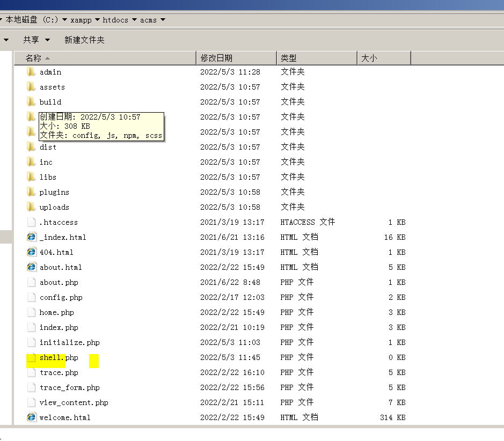The height and width of the screenshot is (441, 504).
Task: Click the index.php file icon
Action: pos(32,327)
